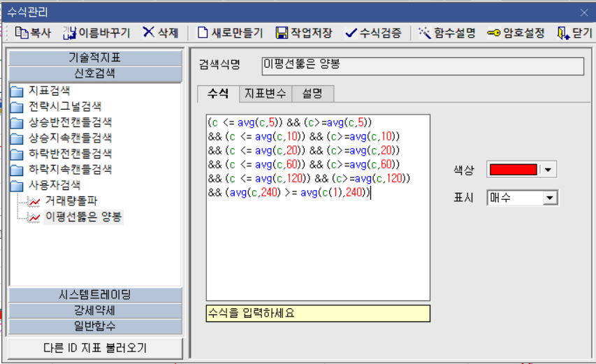Click the 이름바꾸기 rename toolbar icon

pyautogui.click(x=69, y=33)
